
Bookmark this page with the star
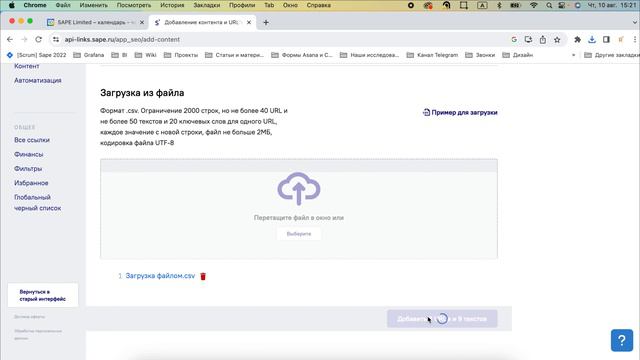tap(557, 40)
